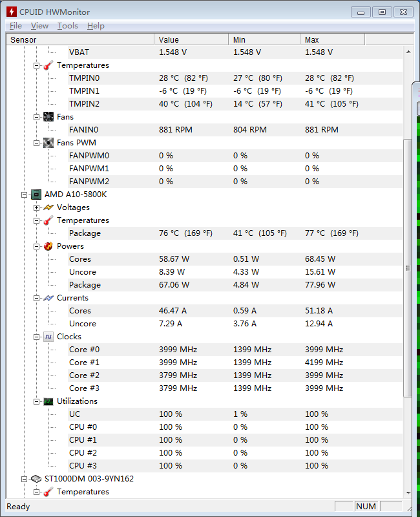Click the Max column header
Screen dimensions: 420x517
332,39
